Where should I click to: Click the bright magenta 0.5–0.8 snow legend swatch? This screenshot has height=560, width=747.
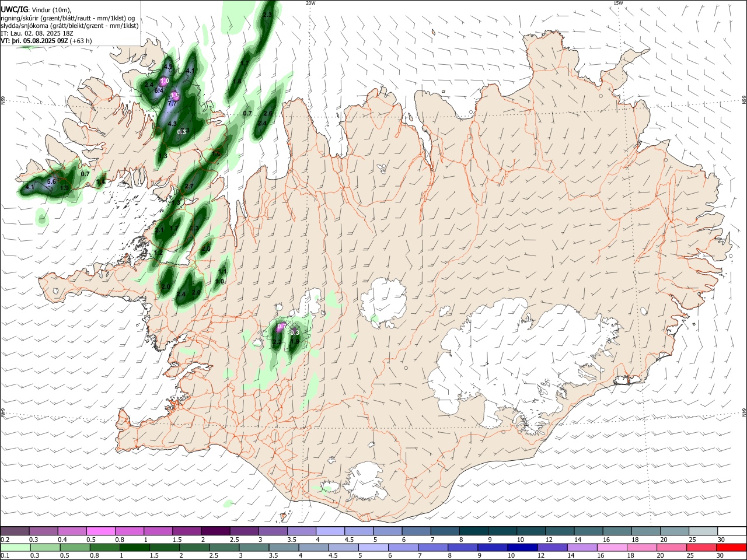(101, 531)
